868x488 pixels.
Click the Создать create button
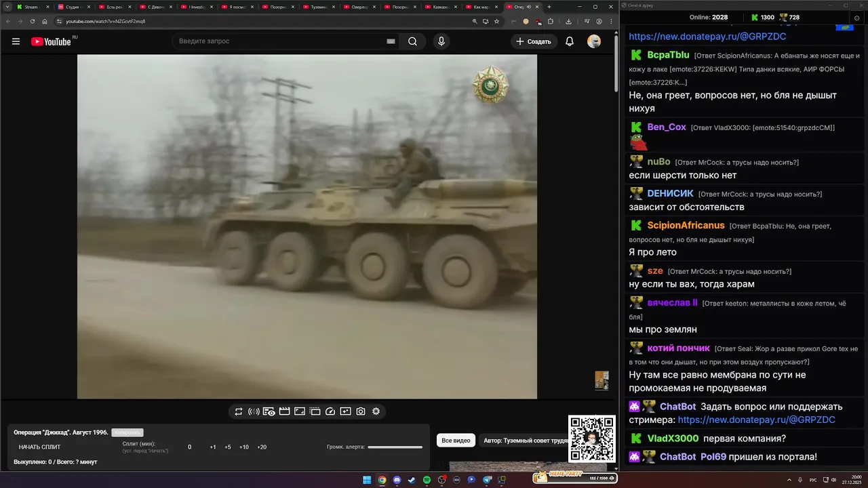click(x=534, y=41)
